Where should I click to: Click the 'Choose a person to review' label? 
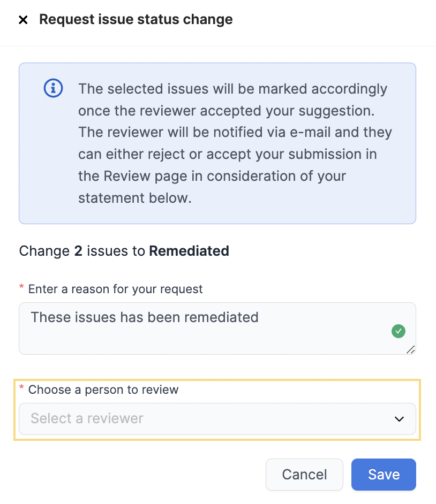point(103,390)
